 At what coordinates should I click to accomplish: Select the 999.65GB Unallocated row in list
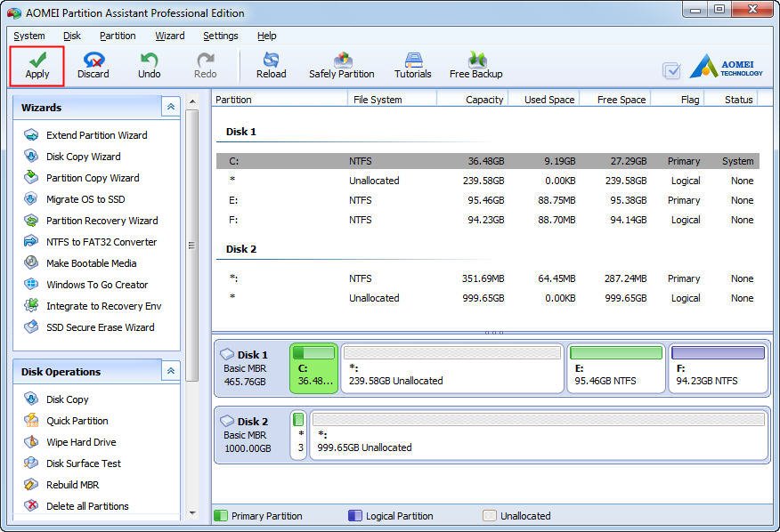point(488,298)
